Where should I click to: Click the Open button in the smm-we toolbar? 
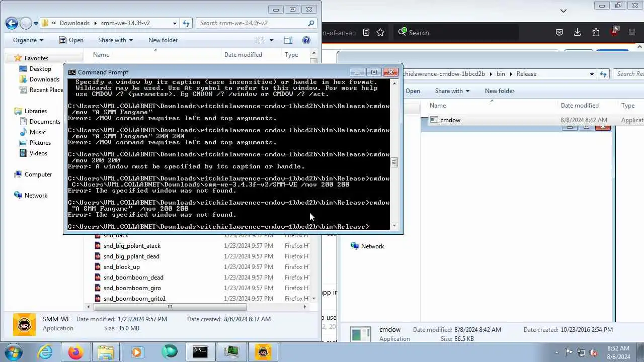[71, 40]
